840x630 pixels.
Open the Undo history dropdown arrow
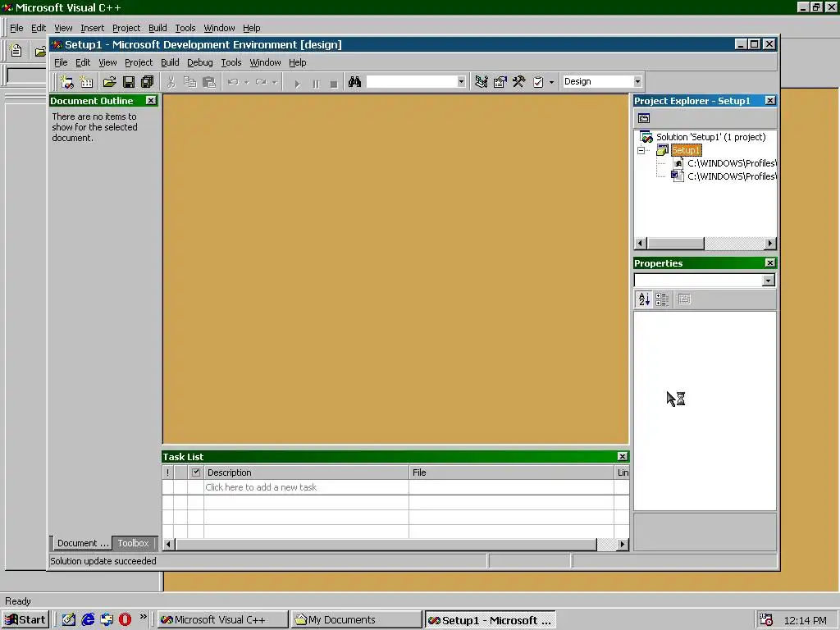point(246,82)
